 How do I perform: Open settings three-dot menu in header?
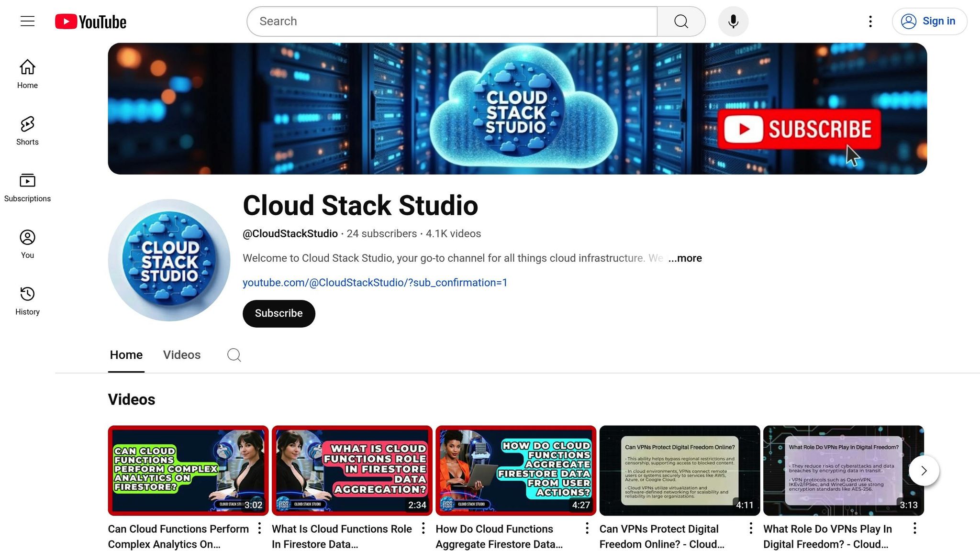point(870,22)
